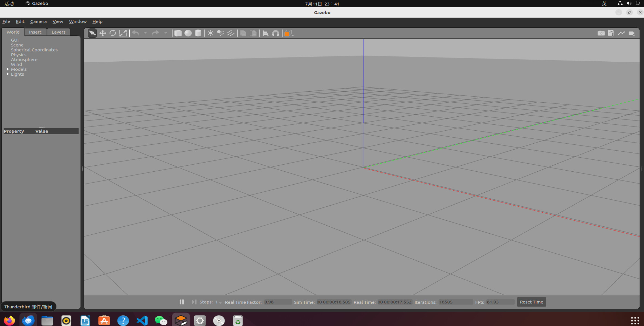Select Wind in the world tree
Screen dimensions: 644x326
pos(16,64)
